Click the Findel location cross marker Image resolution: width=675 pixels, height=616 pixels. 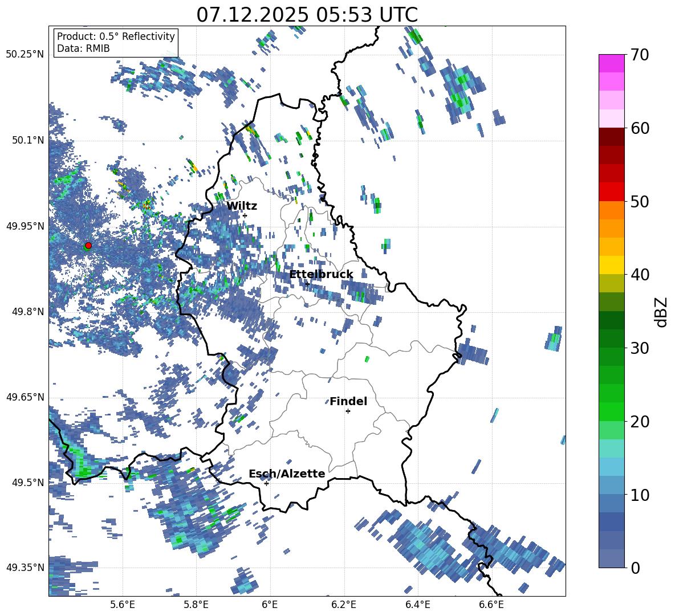348,411
